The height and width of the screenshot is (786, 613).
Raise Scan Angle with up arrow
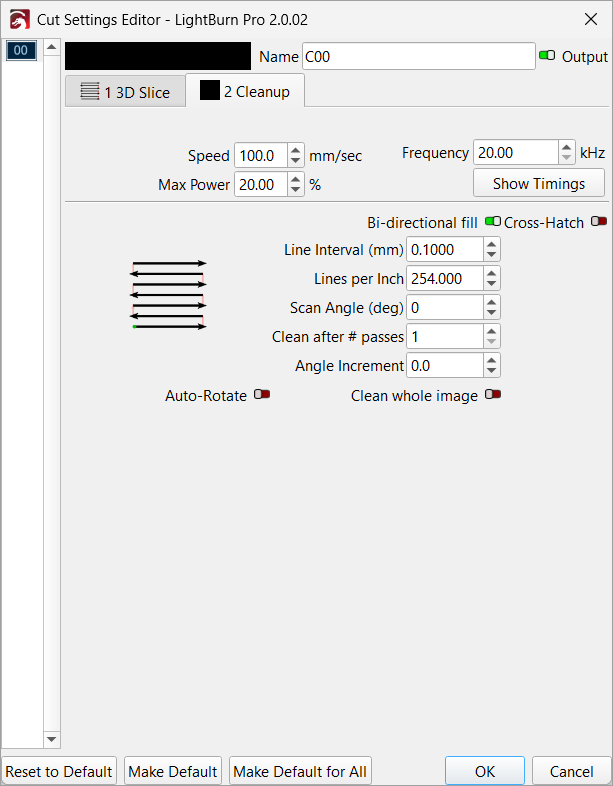(x=491, y=302)
